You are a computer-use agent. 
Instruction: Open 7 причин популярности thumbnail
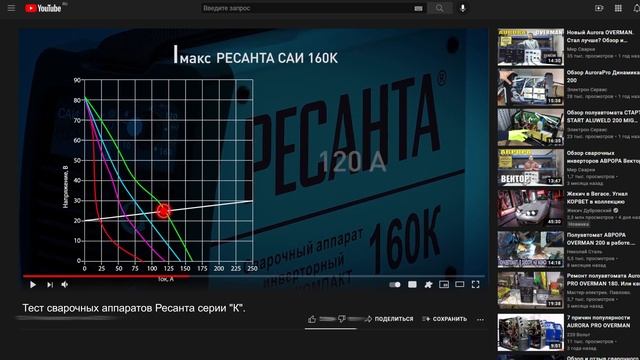531,332
